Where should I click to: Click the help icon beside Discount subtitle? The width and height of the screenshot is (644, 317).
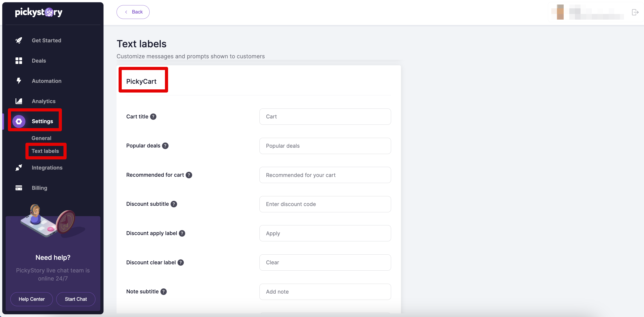174,204
